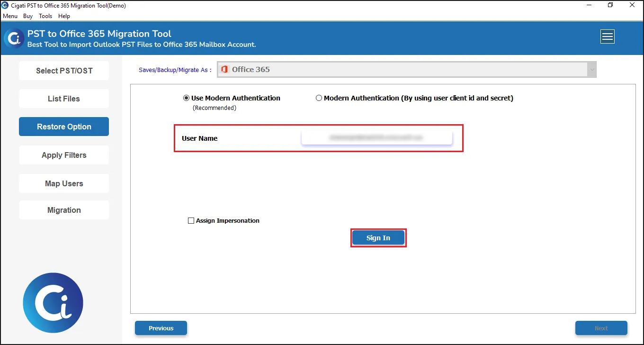Click the Sign In button
Image resolution: width=644 pixels, height=345 pixels.
click(x=378, y=238)
